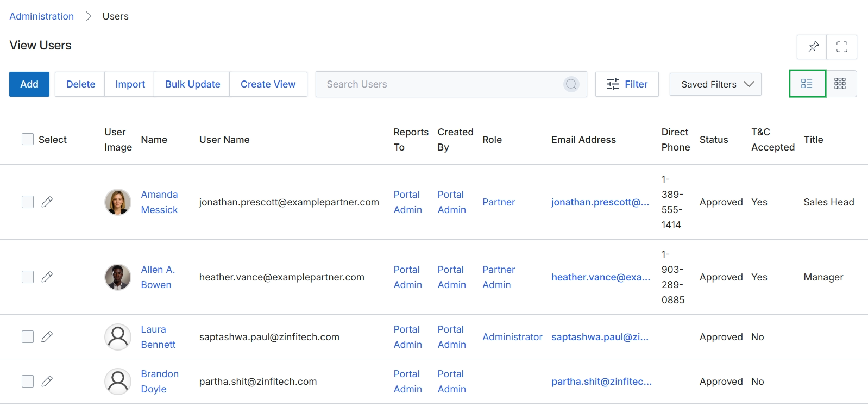Open Allen A. Bowen's profile photo
This screenshot has height=412, width=868.
point(118,277)
